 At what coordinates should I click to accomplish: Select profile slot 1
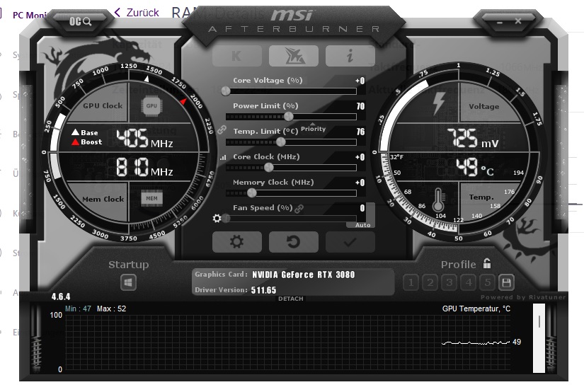411,283
